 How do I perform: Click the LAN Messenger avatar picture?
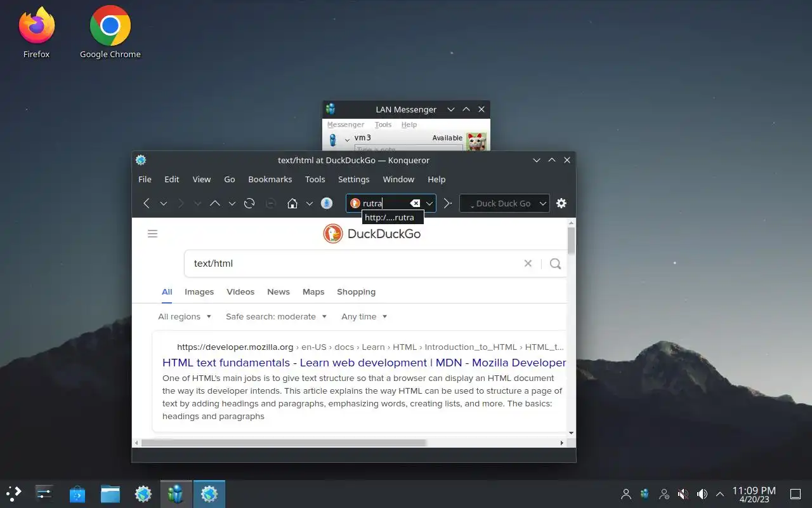(x=476, y=142)
